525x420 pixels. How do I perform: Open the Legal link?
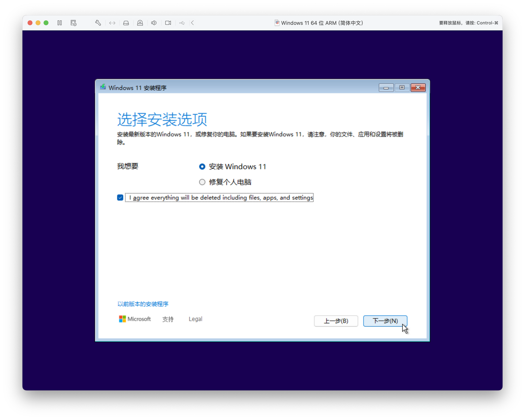point(195,319)
